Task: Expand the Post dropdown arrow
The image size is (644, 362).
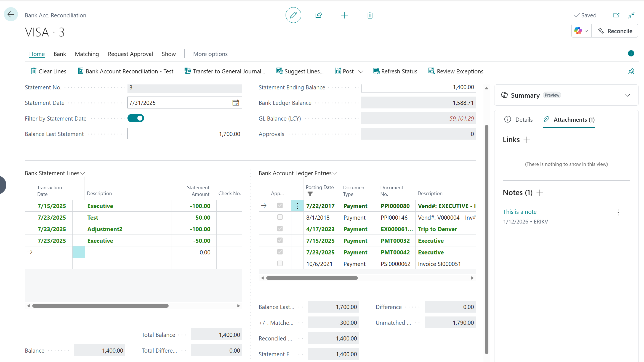Action: [361, 71]
